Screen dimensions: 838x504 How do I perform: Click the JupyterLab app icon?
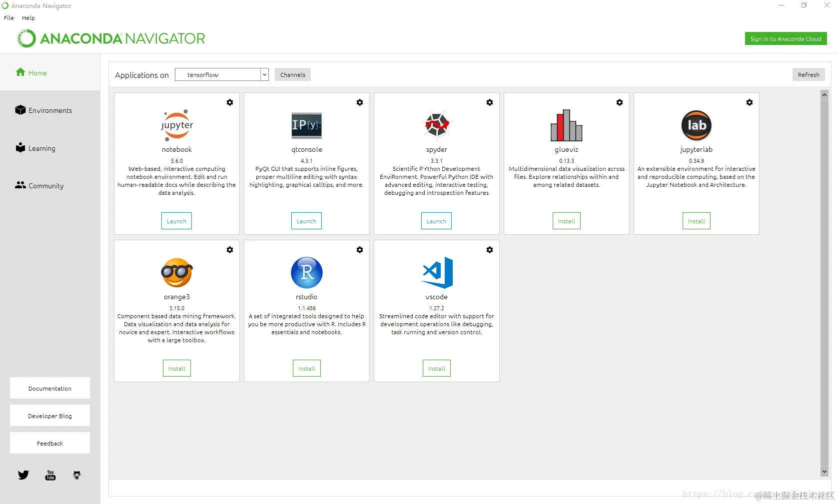[697, 125]
